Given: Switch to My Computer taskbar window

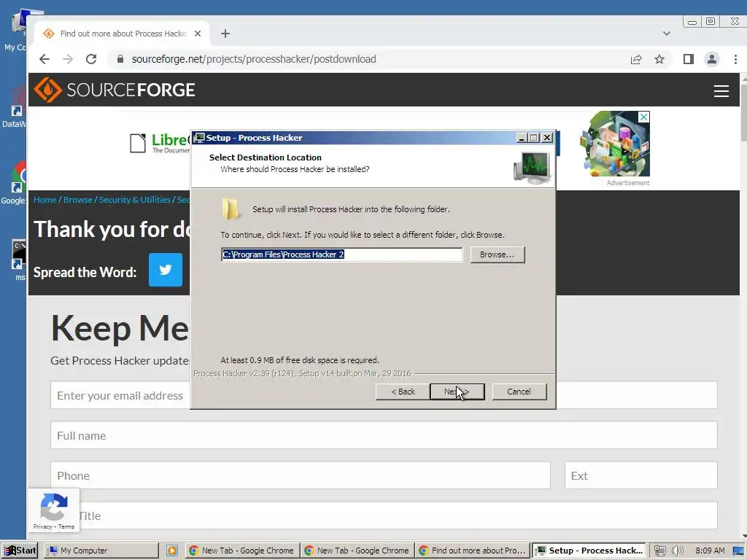Looking at the screenshot, I should click(x=101, y=551).
